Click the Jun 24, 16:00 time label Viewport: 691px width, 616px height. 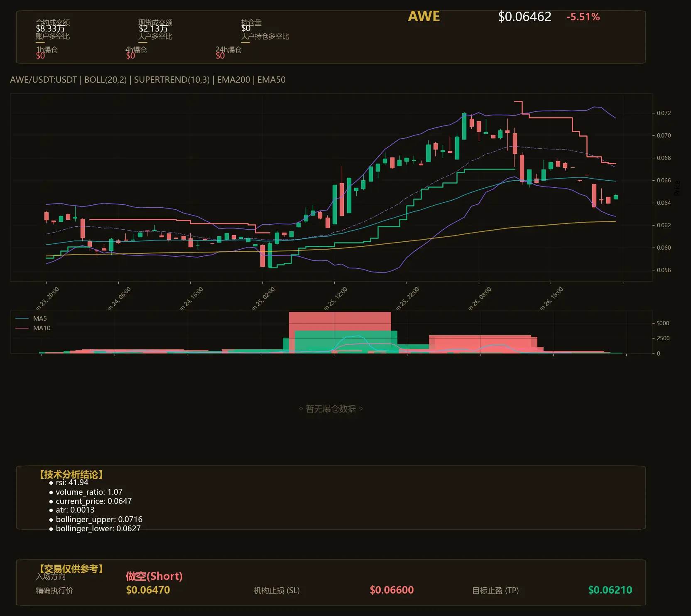coord(191,299)
